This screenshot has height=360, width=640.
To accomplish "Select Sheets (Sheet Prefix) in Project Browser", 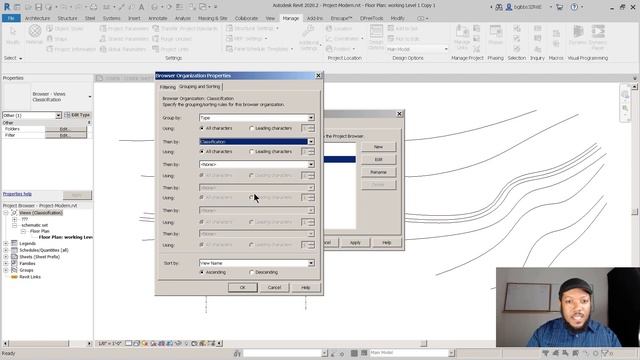I will pos(40,257).
